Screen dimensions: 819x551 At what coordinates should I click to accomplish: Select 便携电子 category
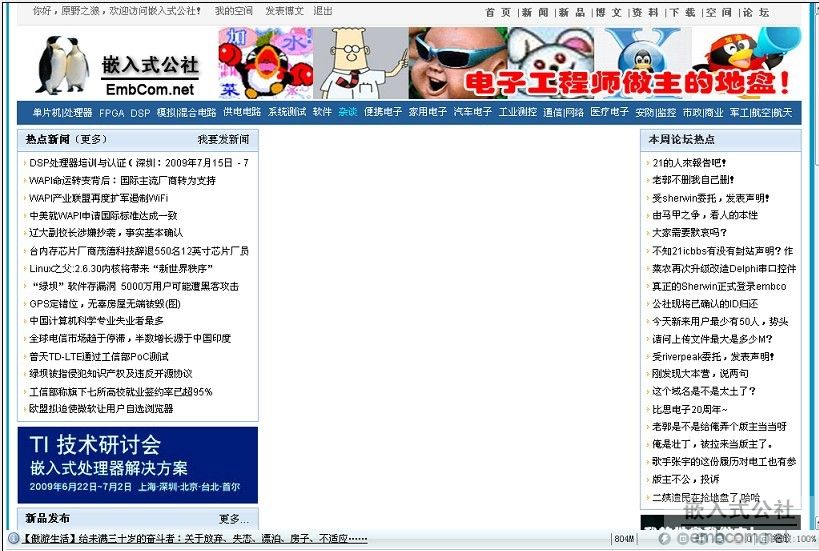click(x=383, y=112)
